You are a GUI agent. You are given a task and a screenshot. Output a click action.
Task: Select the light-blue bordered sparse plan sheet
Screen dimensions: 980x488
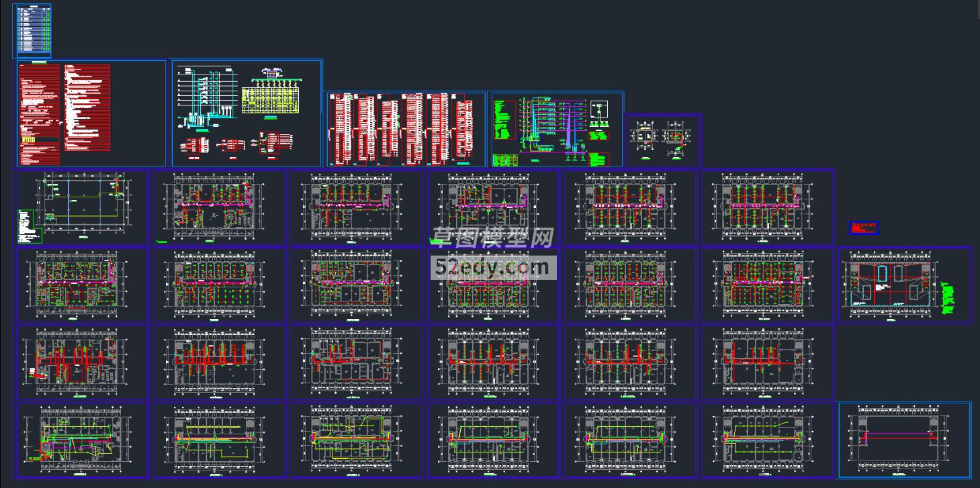[x=905, y=440]
